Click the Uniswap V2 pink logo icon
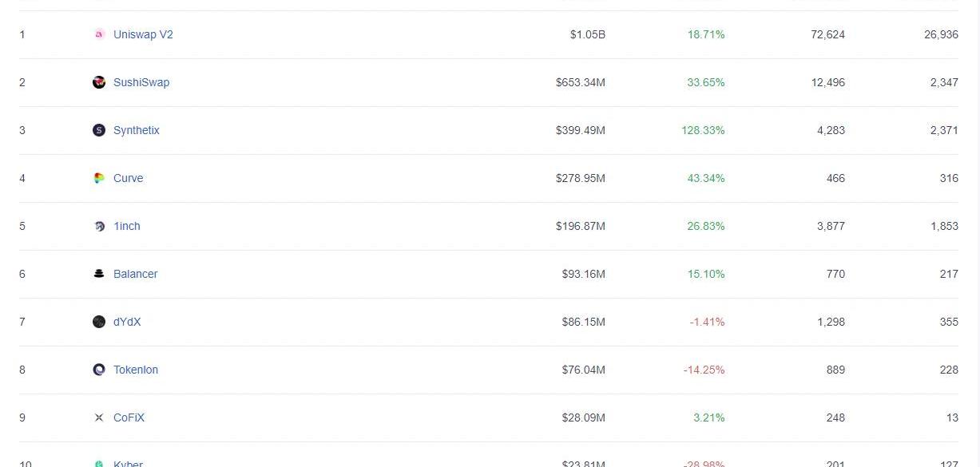This screenshot has width=980, height=467. coord(99,34)
